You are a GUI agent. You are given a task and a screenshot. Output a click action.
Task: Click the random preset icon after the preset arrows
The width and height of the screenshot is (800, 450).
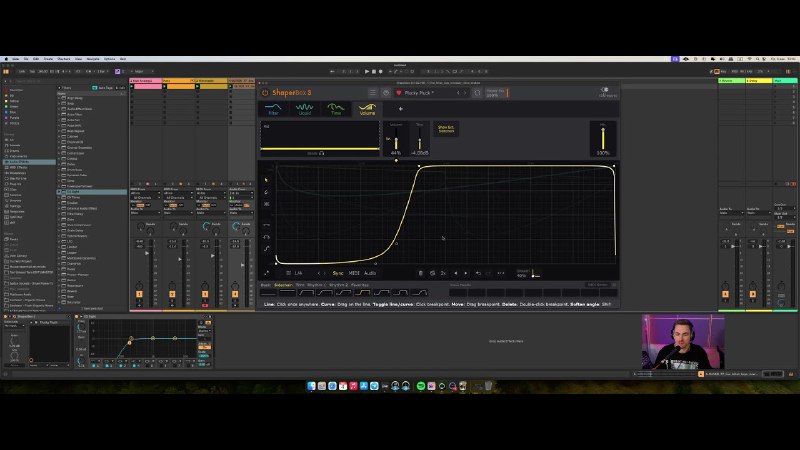tap(477, 93)
